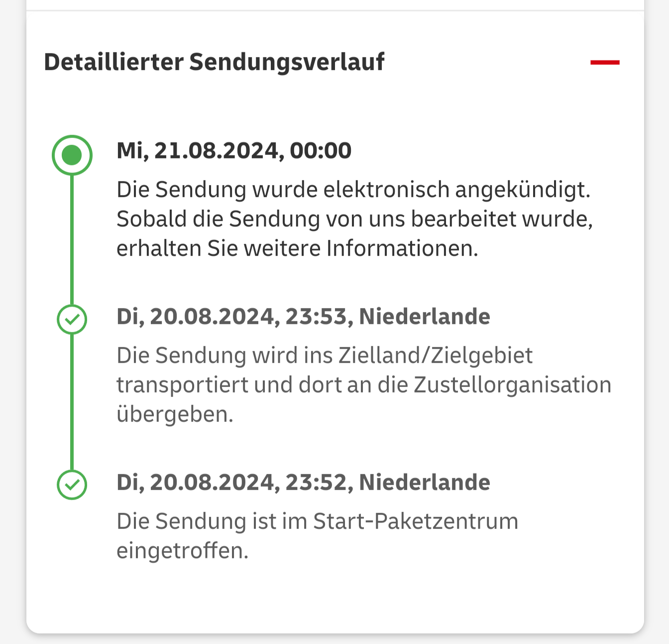Image resolution: width=669 pixels, height=644 pixels.
Task: Click the checkmark icon for the 23:53 entry
Action: 72,319
